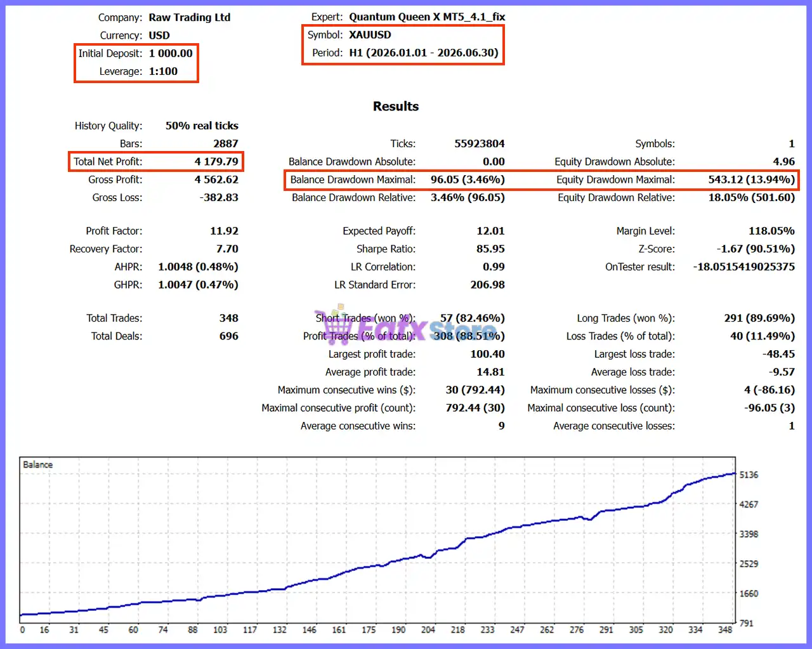Click the balance drawdown maximal value '96.05 (3.46%)'
Screen dimensions: 812x649
pyautogui.click(x=468, y=180)
